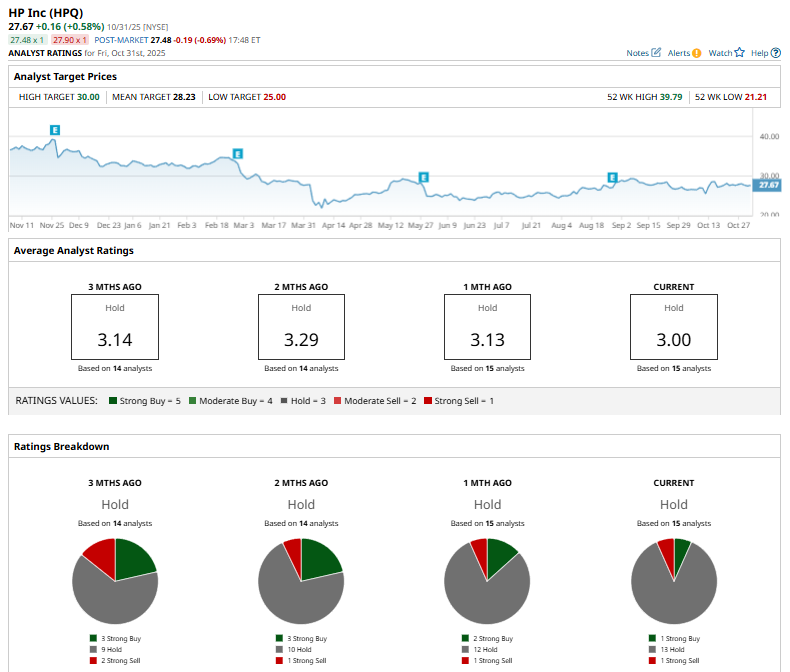Click the 27.48 x 1 bid quote
790x672 pixels.
tap(27, 40)
